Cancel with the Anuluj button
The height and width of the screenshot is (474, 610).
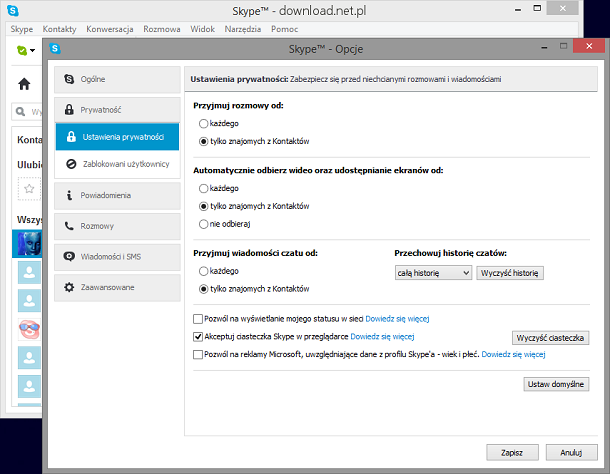click(571, 453)
